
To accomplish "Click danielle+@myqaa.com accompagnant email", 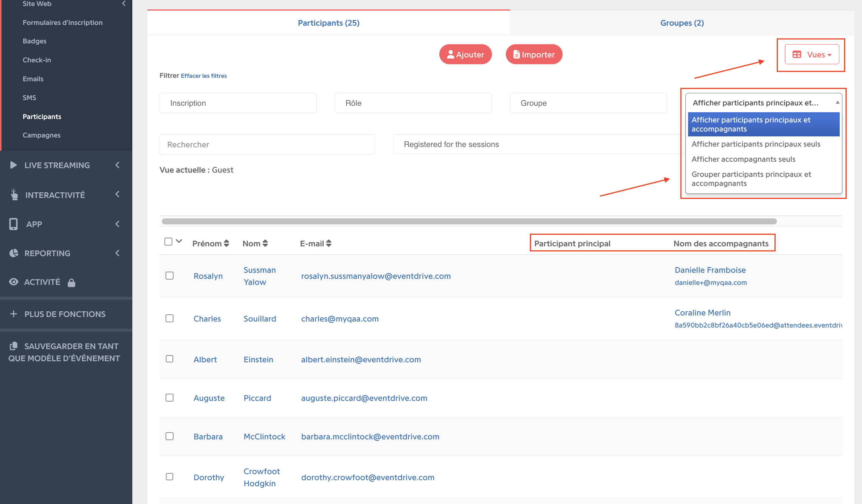I will click(711, 282).
